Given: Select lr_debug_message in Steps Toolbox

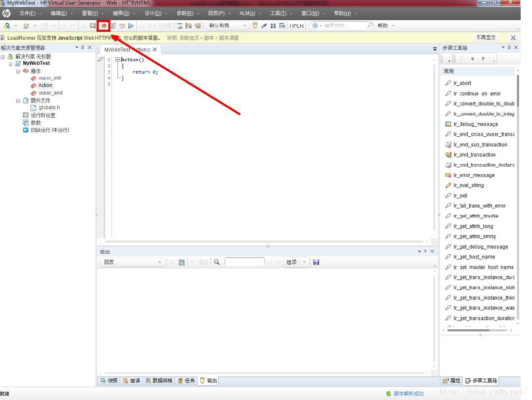Looking at the screenshot, I should (476, 124).
